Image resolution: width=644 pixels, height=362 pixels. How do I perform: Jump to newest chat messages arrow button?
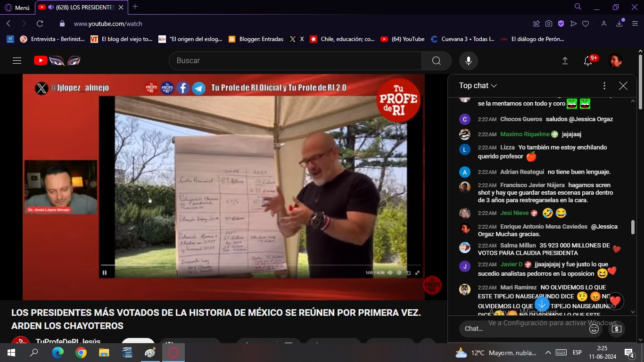click(x=542, y=303)
